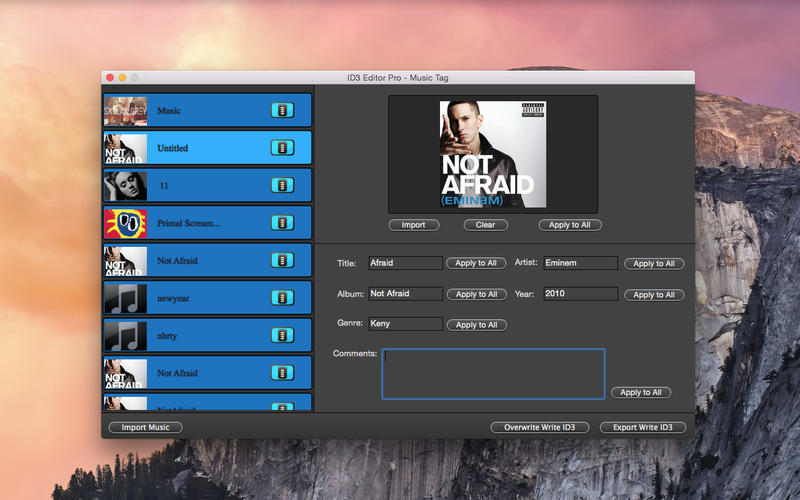Click Overwrite Write ID3 button

[539, 427]
